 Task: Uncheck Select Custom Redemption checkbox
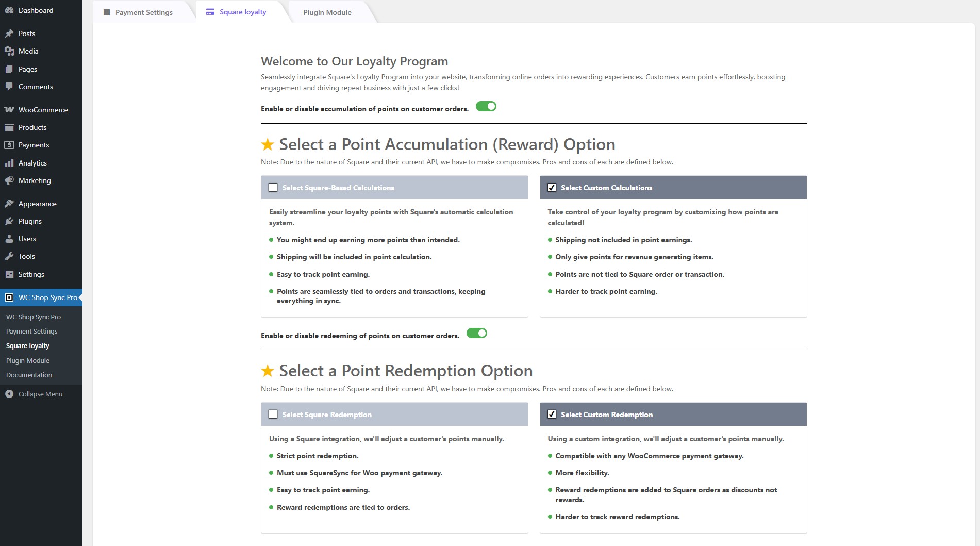pos(552,415)
